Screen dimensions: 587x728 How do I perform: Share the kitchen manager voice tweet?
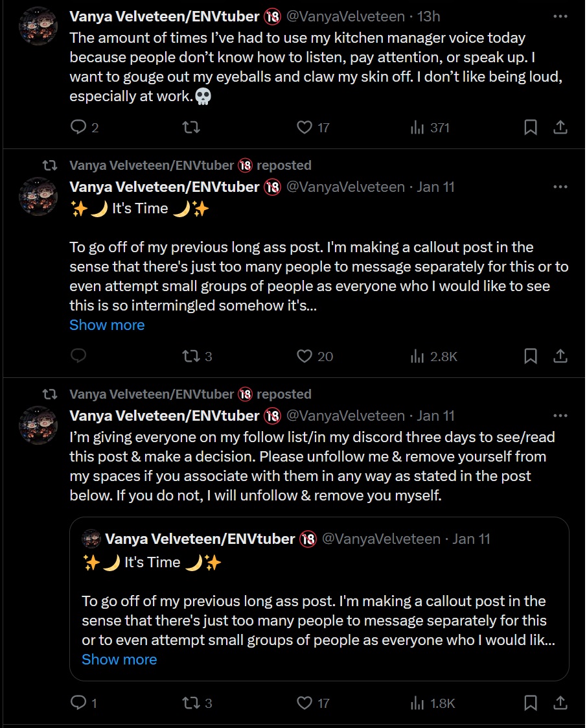pyautogui.click(x=560, y=127)
